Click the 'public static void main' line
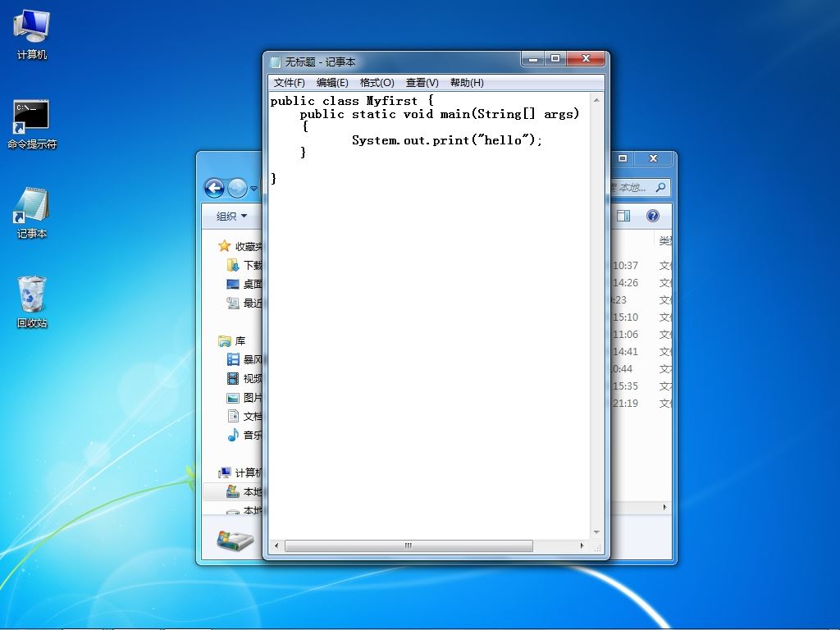 click(x=440, y=114)
